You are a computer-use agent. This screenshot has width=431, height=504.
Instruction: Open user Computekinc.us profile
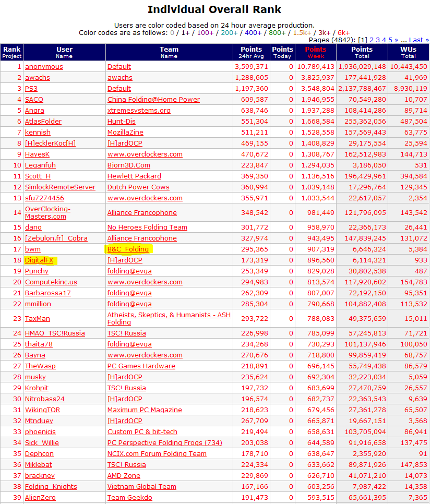51,282
